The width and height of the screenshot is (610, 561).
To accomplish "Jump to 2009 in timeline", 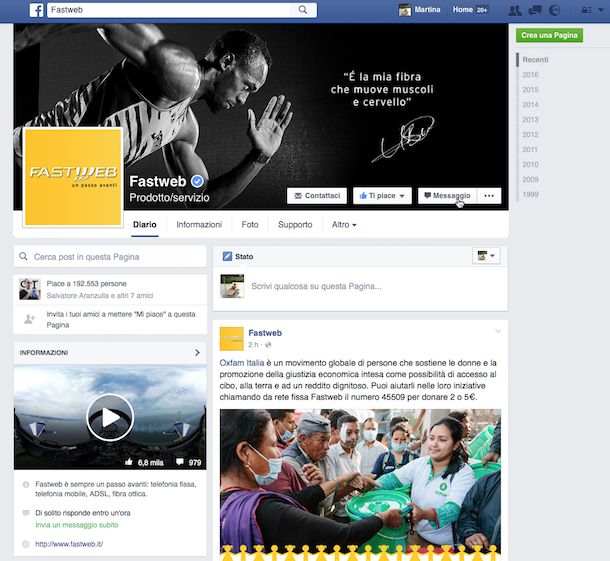I will pyautogui.click(x=531, y=179).
